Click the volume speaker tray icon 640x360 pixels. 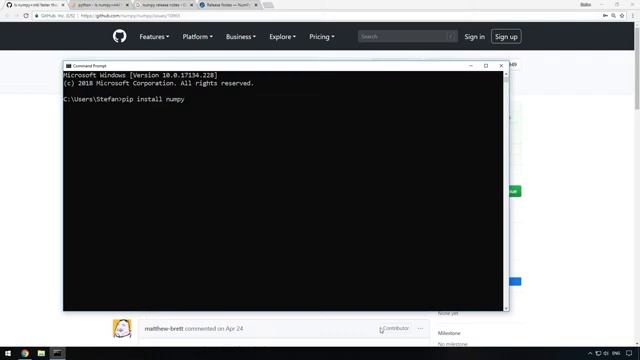(606, 353)
